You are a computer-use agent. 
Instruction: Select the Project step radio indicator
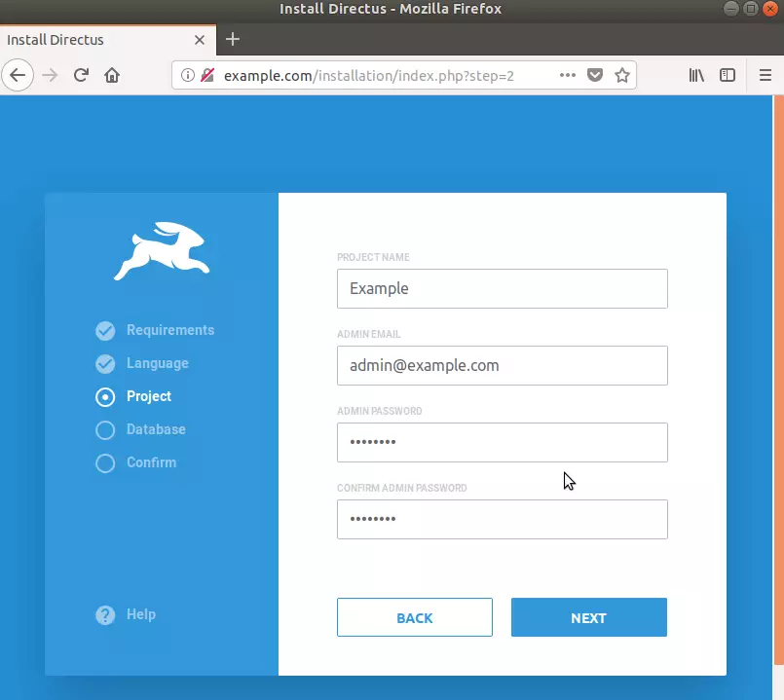click(105, 397)
